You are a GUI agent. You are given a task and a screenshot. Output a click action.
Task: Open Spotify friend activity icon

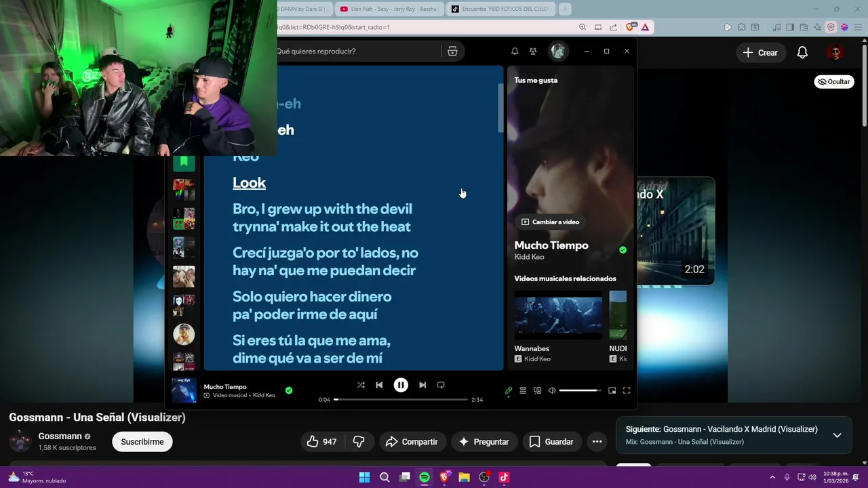[533, 52]
